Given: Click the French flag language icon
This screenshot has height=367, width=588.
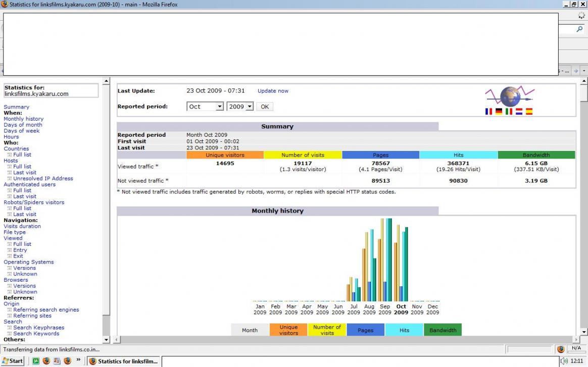Looking at the screenshot, I should (488, 112).
